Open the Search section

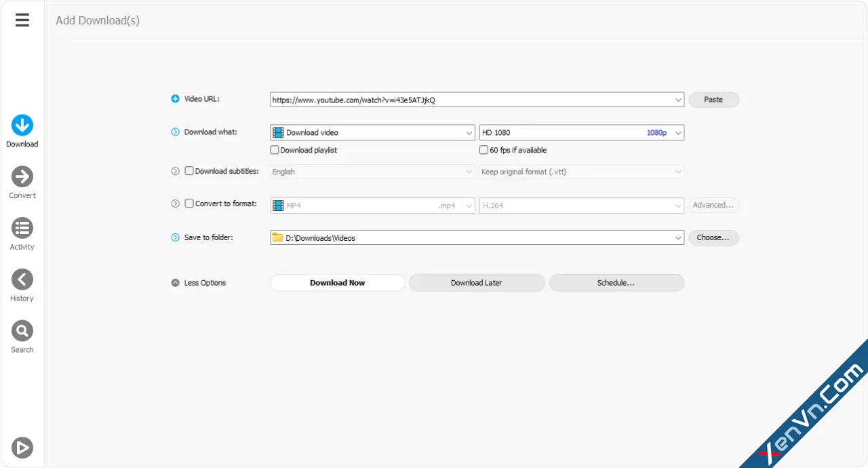22,338
